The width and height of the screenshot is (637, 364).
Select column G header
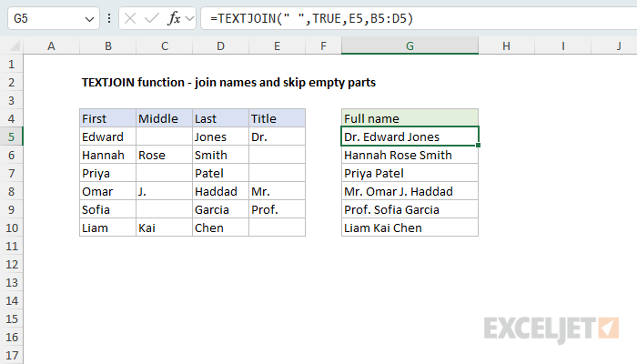tap(409, 45)
